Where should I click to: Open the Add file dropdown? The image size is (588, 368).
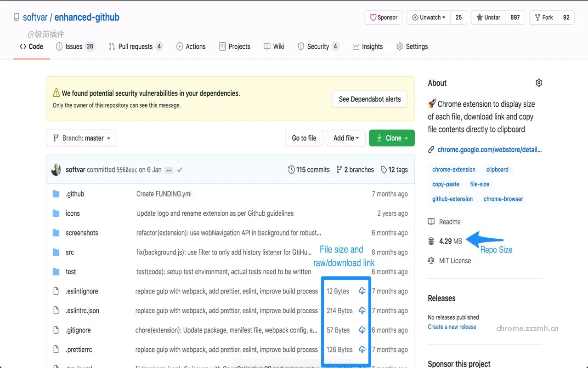click(346, 138)
